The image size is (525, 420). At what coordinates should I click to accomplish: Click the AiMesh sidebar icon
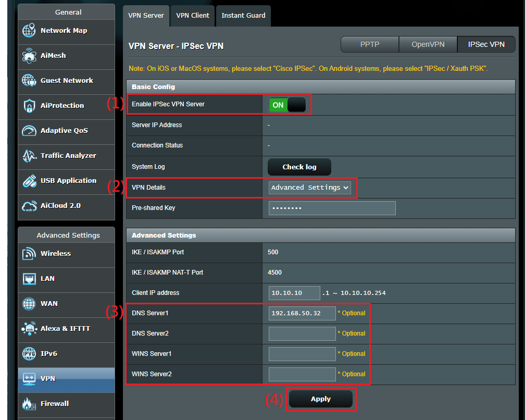pyautogui.click(x=29, y=56)
